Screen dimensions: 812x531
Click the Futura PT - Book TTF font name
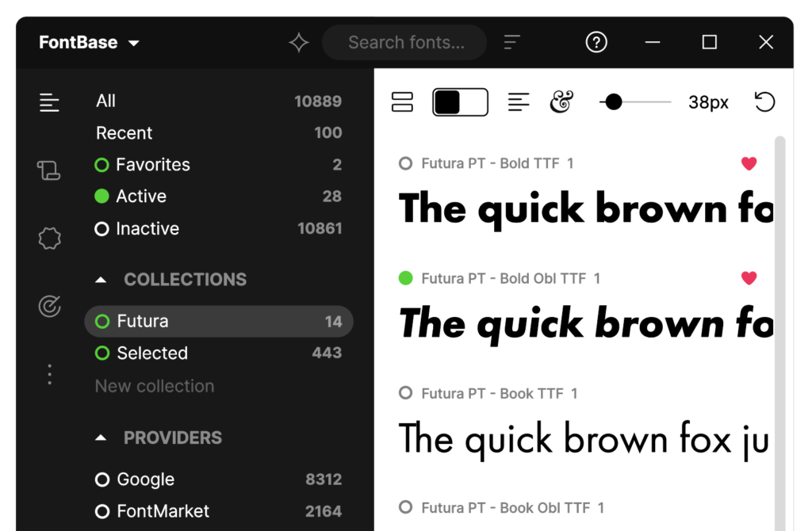coord(492,393)
